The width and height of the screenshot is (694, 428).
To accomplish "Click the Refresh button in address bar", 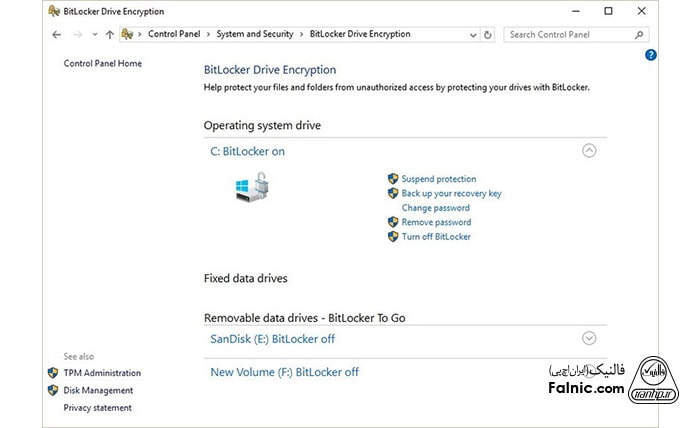I will click(x=488, y=34).
